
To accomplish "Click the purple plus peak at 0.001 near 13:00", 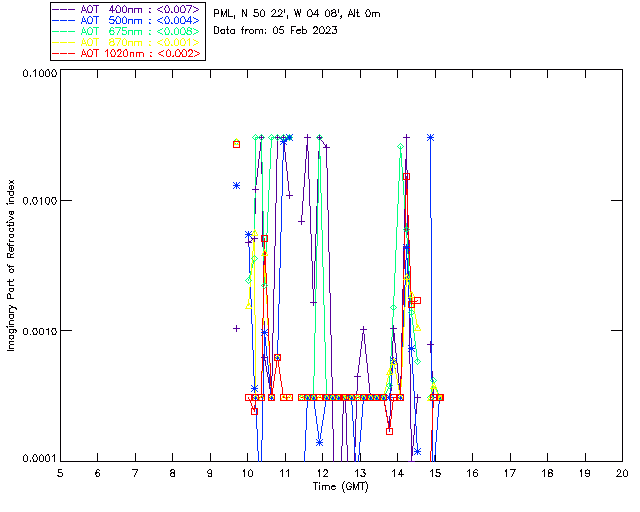I will tap(363, 329).
